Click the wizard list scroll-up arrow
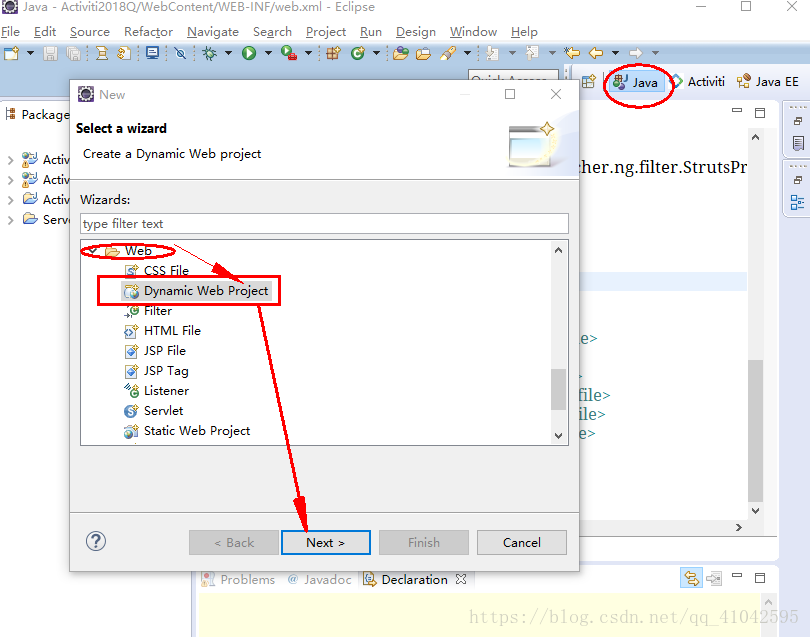The width and height of the screenshot is (810, 637). coord(558,250)
